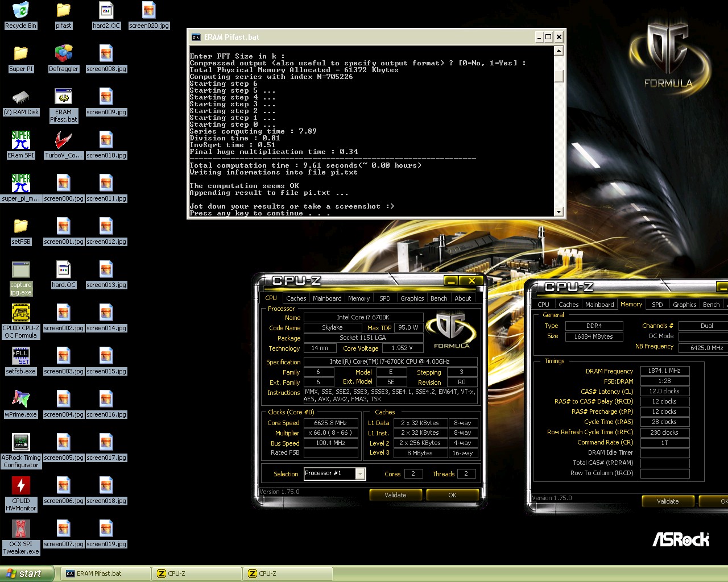Screen dimensions: 728x582
Task: Open Graphics tab in left CPU-Z window
Action: tap(412, 298)
